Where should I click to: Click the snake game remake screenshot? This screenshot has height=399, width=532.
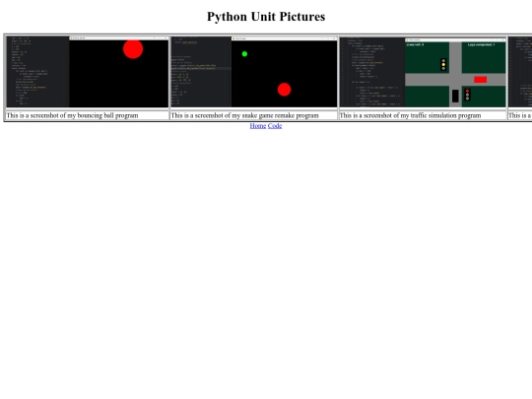[254, 72]
